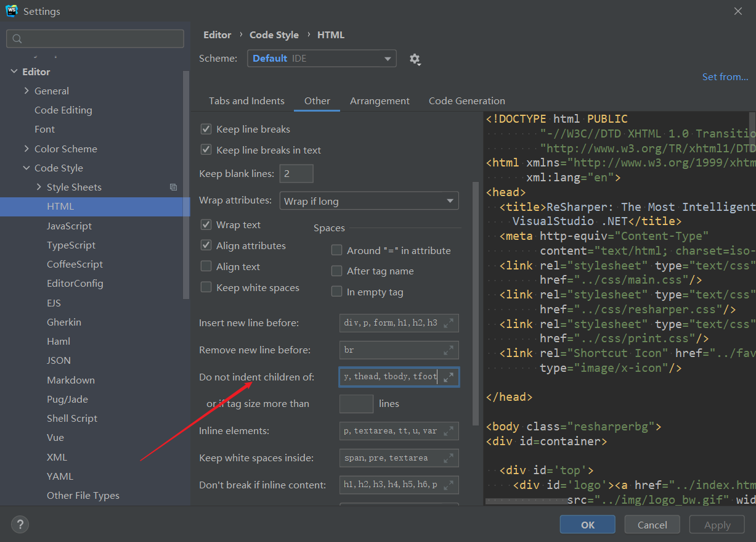Viewport: 756px width, 542px height.
Task: Click the copy icon beside Style Sheets
Action: (x=174, y=187)
